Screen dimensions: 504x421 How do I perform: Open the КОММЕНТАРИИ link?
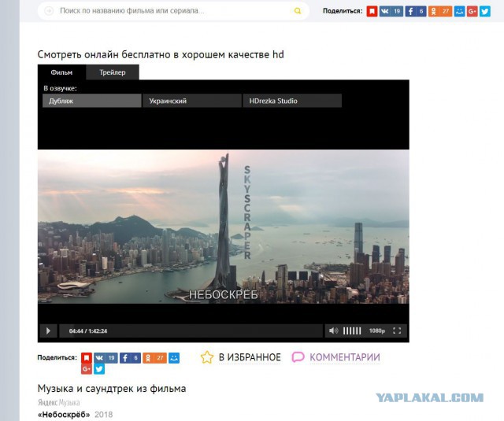click(x=345, y=357)
